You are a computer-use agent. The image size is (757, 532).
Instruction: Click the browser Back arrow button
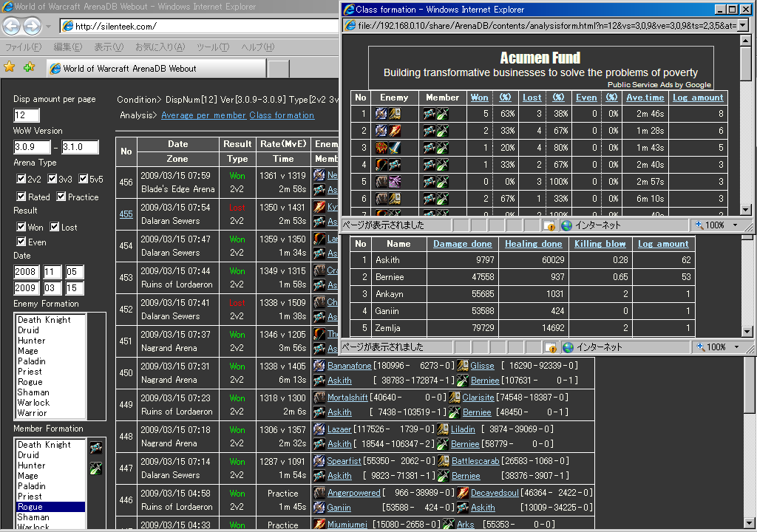(12, 26)
